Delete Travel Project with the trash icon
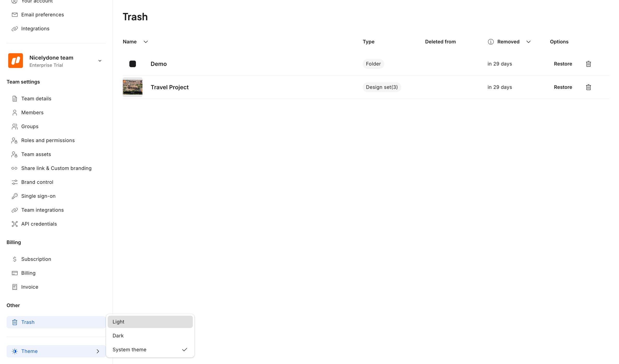Screen dimensions: 619x364 click(588, 87)
